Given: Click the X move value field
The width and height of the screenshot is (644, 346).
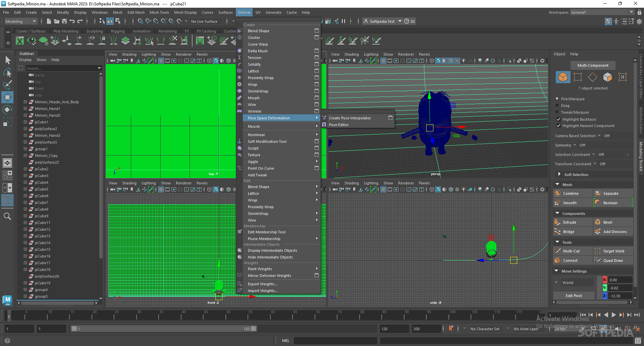Looking at the screenshot, I should click(x=620, y=280).
